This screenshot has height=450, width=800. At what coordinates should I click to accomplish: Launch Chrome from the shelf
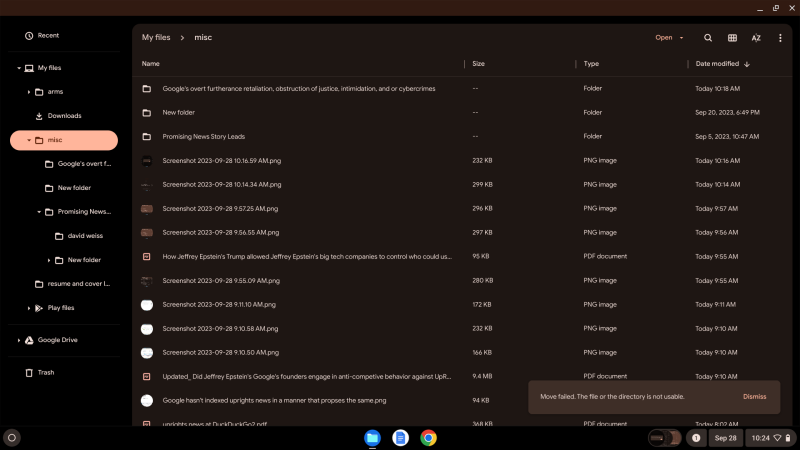click(x=428, y=438)
